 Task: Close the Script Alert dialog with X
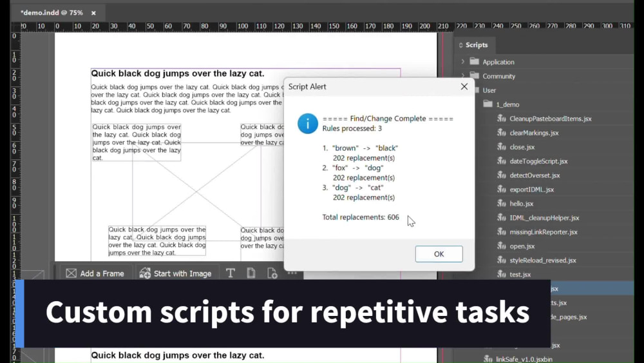(464, 87)
